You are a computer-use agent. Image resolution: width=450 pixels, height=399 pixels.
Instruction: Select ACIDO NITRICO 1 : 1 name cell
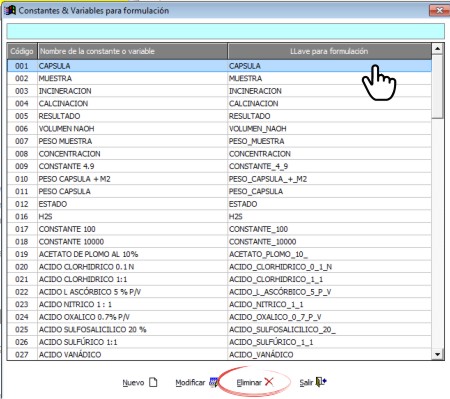tap(132, 304)
